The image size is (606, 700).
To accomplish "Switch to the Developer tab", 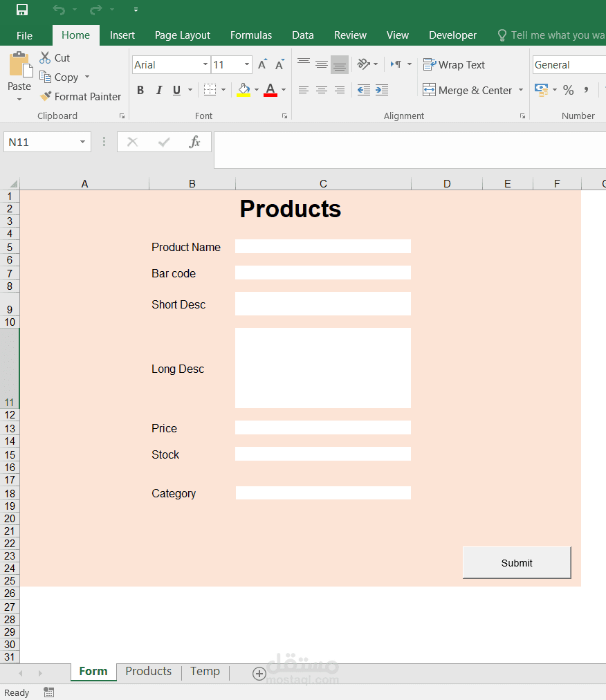I will click(452, 35).
